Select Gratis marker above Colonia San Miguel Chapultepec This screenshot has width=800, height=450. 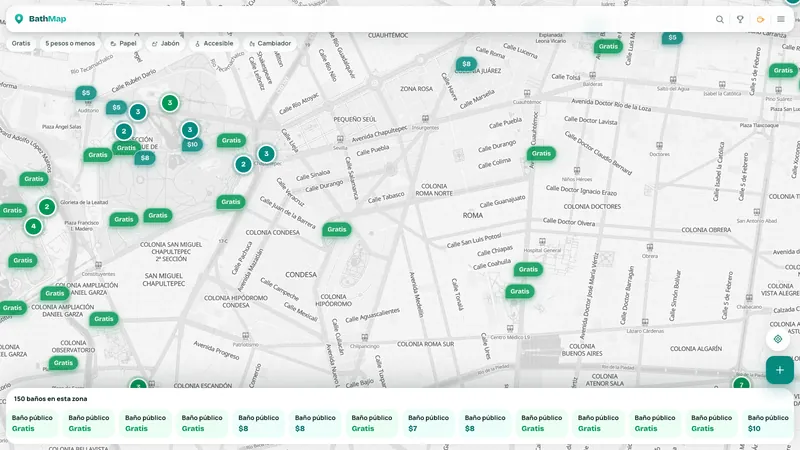click(158, 215)
